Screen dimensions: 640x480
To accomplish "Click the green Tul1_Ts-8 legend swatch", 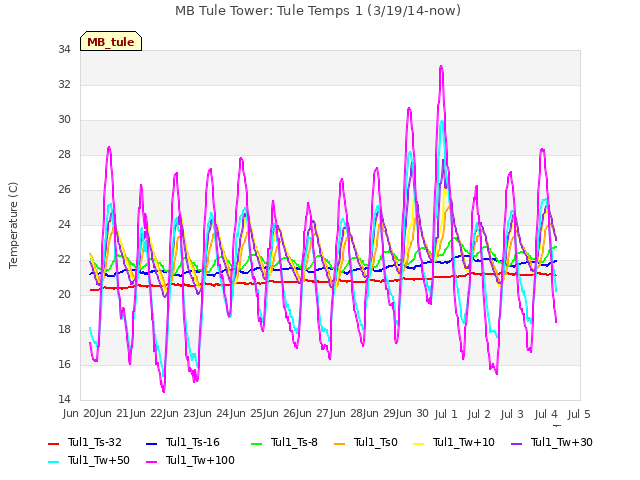I will [256, 443].
